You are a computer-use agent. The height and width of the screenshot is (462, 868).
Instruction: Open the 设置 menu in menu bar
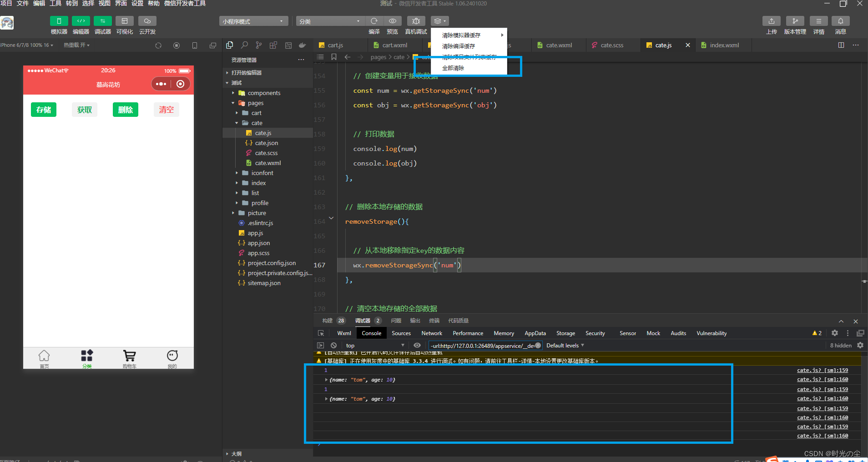click(x=137, y=3)
